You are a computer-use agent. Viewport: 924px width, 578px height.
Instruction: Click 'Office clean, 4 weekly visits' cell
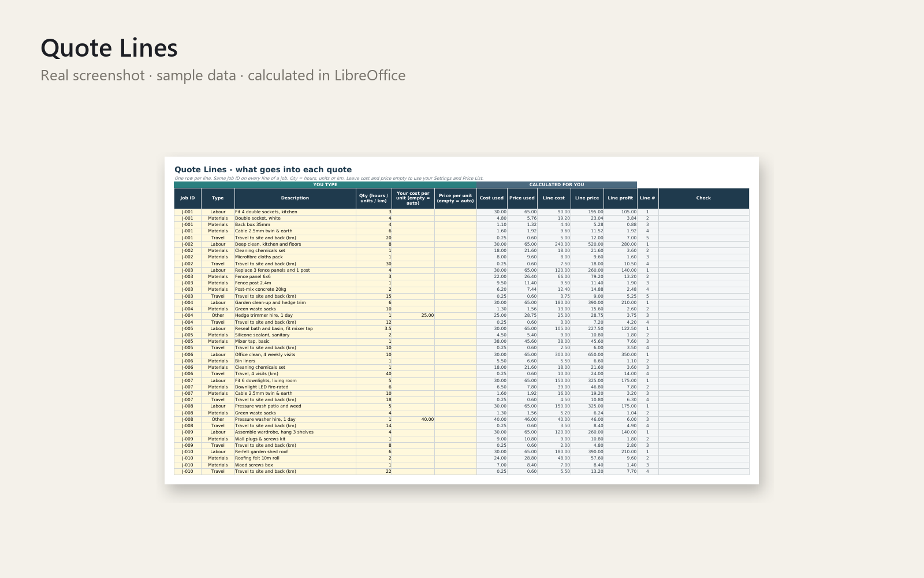[295, 355]
